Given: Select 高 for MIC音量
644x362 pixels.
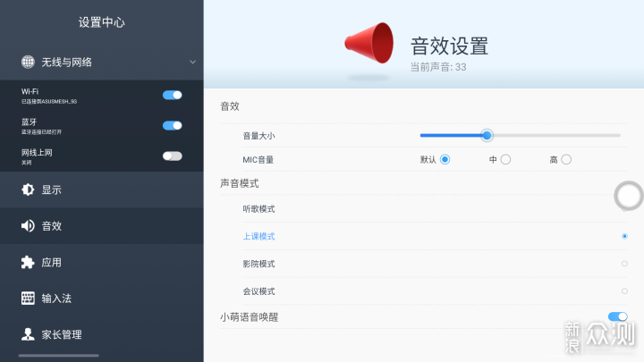Looking at the screenshot, I should coord(566,159).
